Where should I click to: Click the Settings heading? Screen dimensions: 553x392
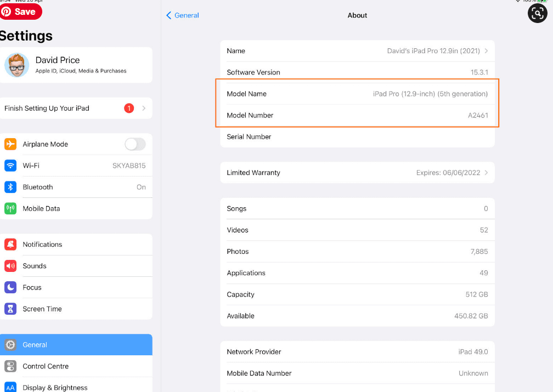point(26,36)
